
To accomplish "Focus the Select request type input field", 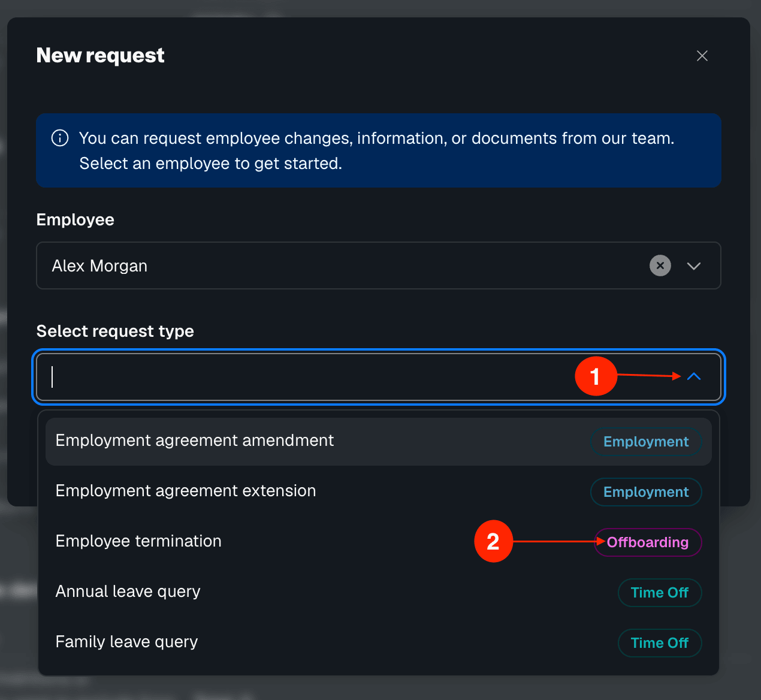I will (379, 376).
